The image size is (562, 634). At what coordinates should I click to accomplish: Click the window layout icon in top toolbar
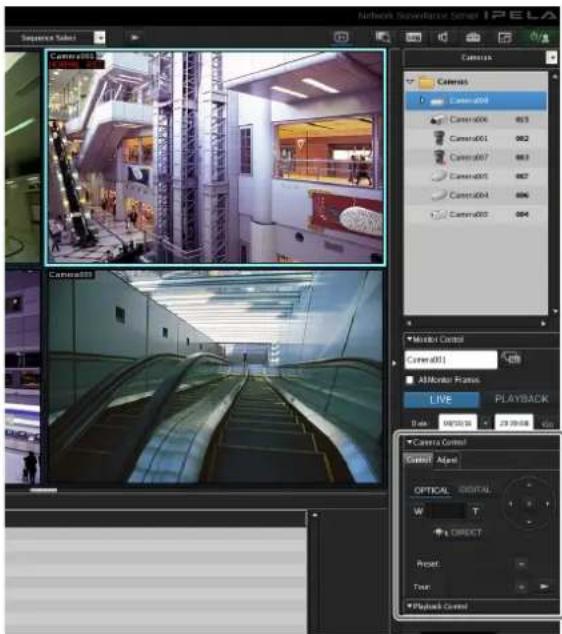[505, 38]
